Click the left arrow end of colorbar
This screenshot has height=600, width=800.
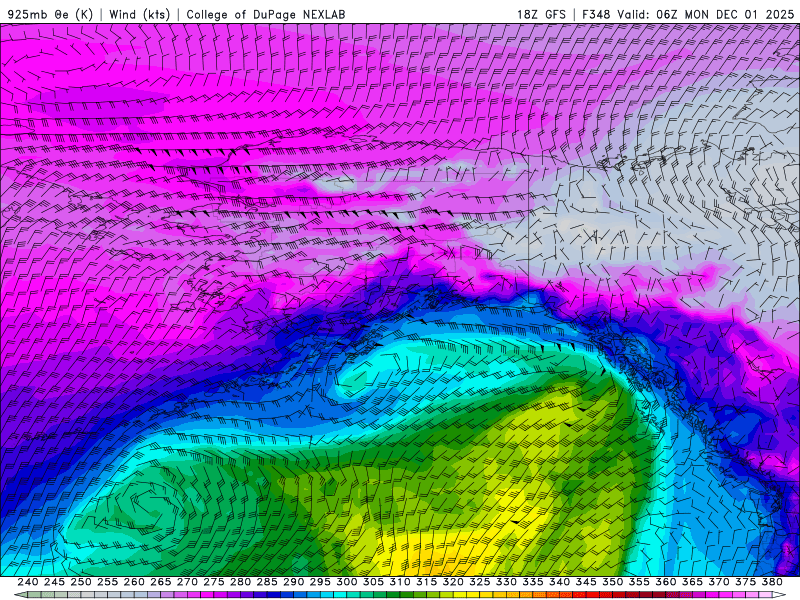pos(20,595)
